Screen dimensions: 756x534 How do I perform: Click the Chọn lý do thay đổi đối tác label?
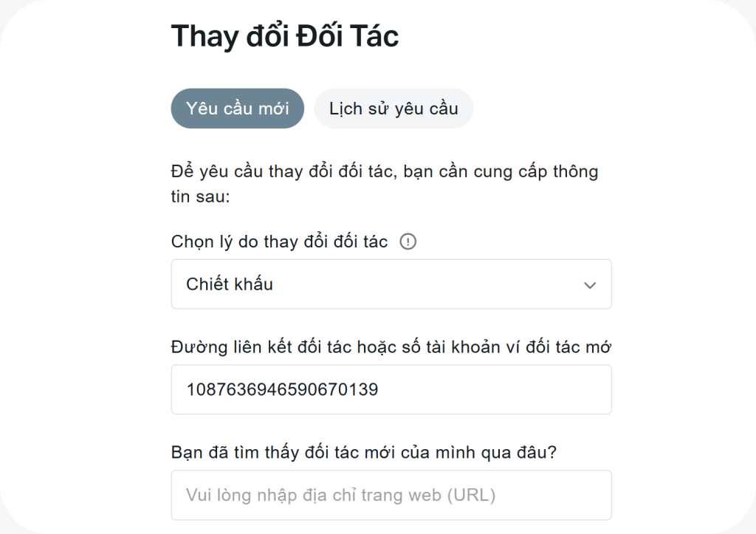[279, 242]
